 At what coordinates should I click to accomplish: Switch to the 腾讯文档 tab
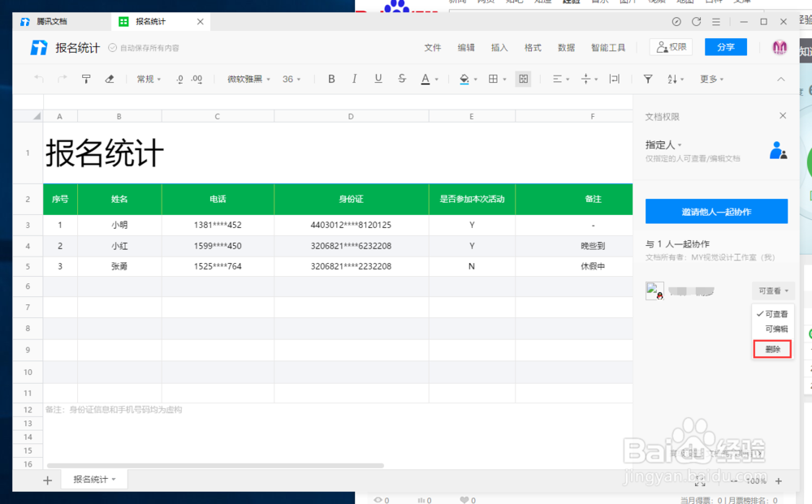(52, 21)
